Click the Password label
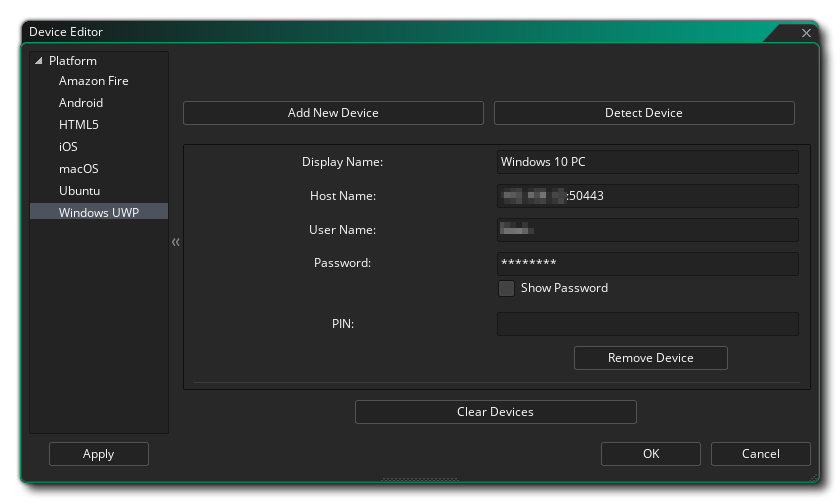The width and height of the screenshot is (840, 503). coord(342,263)
